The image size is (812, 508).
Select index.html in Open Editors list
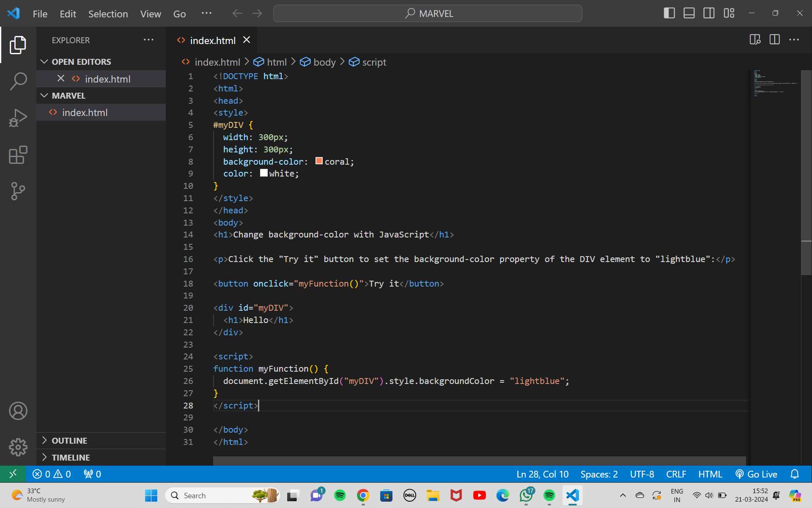101,79
